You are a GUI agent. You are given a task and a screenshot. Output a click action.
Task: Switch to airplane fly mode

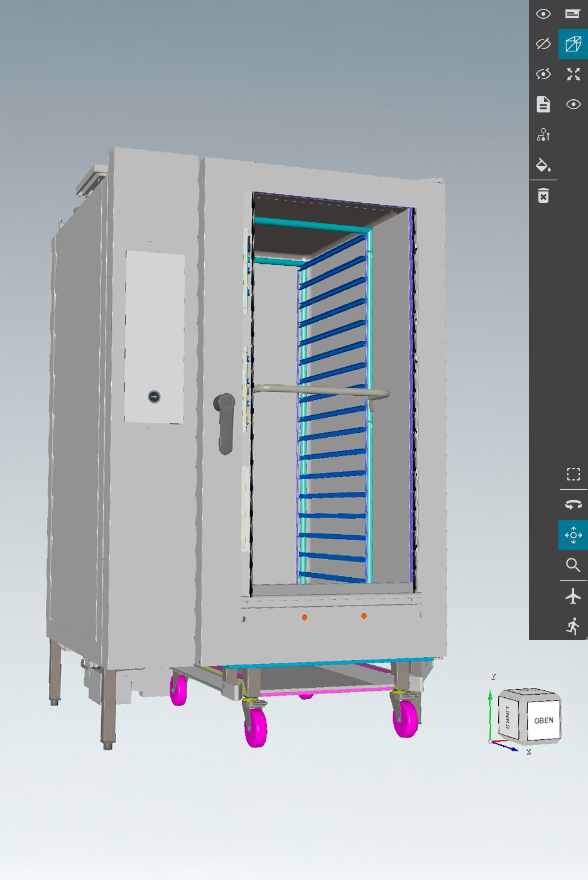[573, 596]
